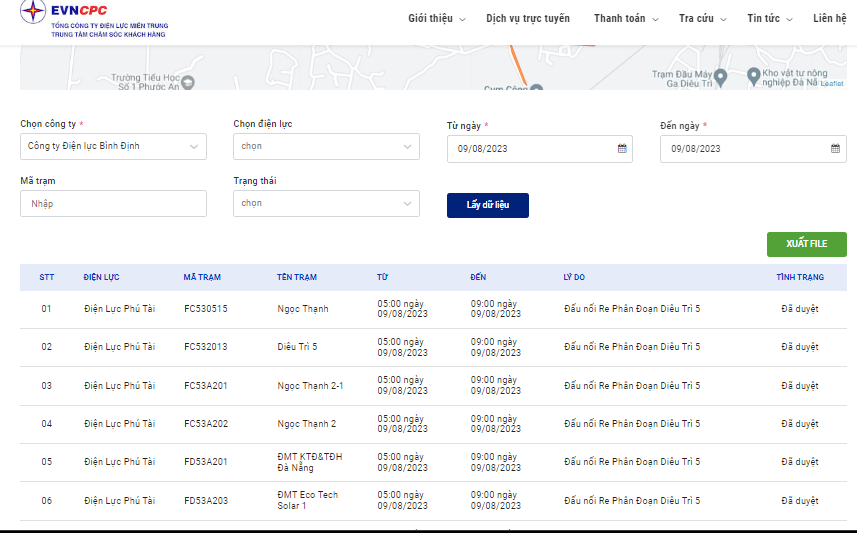Image resolution: width=857 pixels, height=533 pixels.
Task: Click the Lấy dữ liệu button
Action: [488, 205]
